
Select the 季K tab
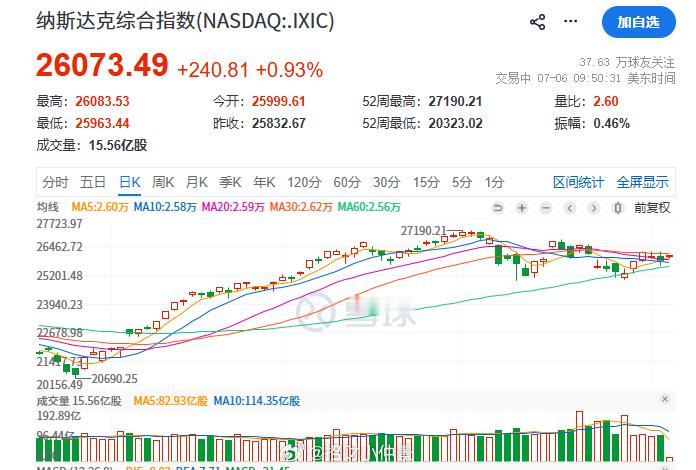(230, 182)
